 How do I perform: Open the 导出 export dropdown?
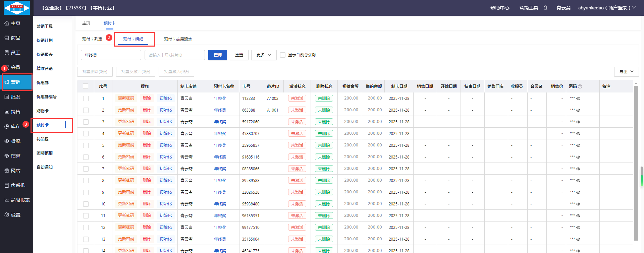[x=626, y=72]
